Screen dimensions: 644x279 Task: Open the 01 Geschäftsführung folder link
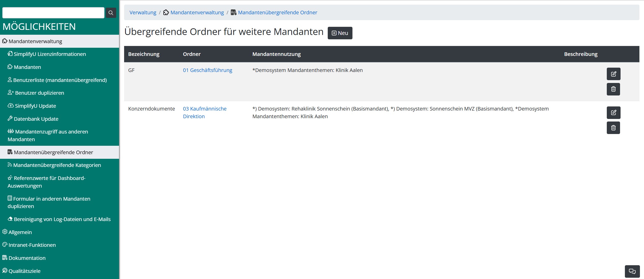point(207,70)
